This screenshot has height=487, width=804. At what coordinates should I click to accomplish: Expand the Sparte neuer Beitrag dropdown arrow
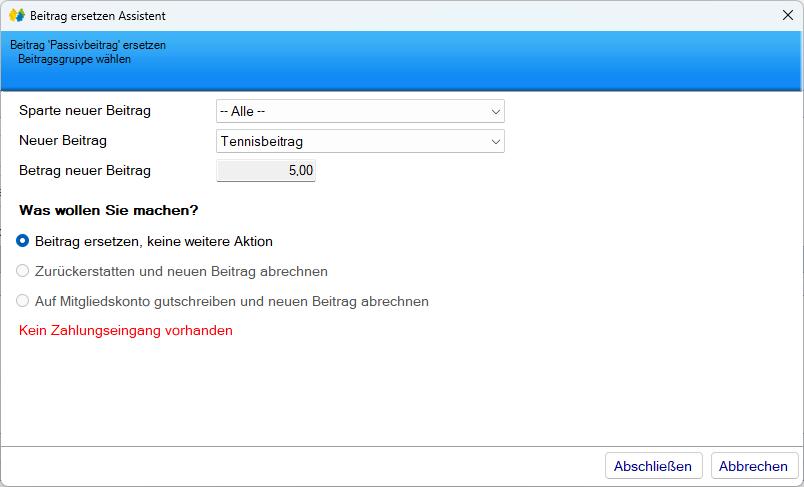pos(495,111)
